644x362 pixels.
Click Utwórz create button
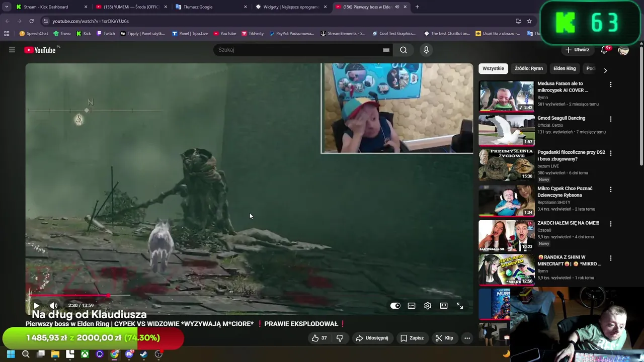click(577, 50)
